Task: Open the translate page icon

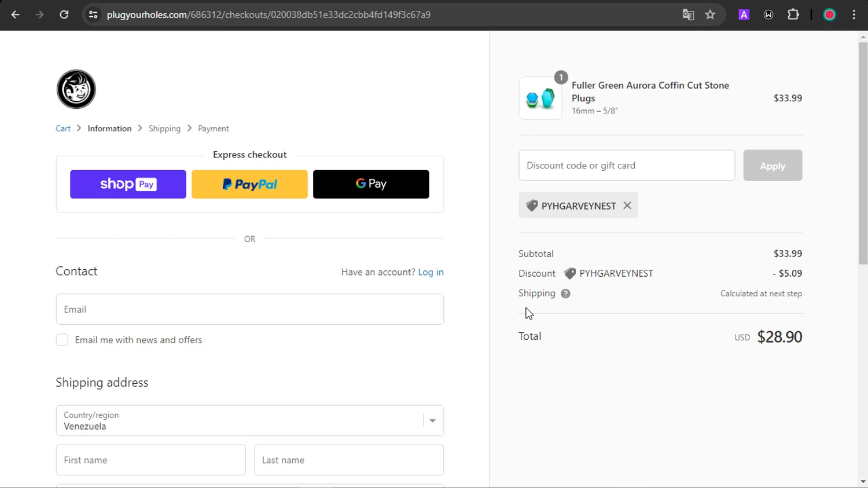Action: (x=688, y=14)
